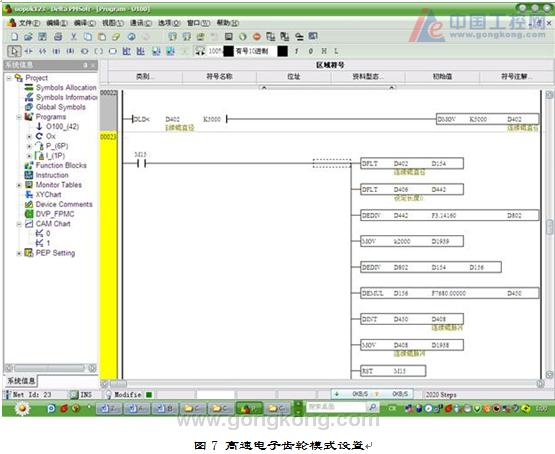555x454 pixels.
Task: Click the round blue help icon
Action: tap(132, 36)
